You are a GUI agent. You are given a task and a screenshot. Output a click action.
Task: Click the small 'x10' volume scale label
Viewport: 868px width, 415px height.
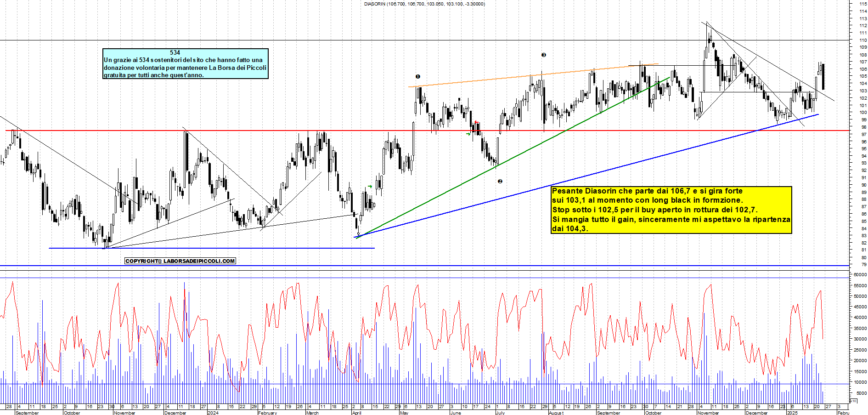(853, 401)
